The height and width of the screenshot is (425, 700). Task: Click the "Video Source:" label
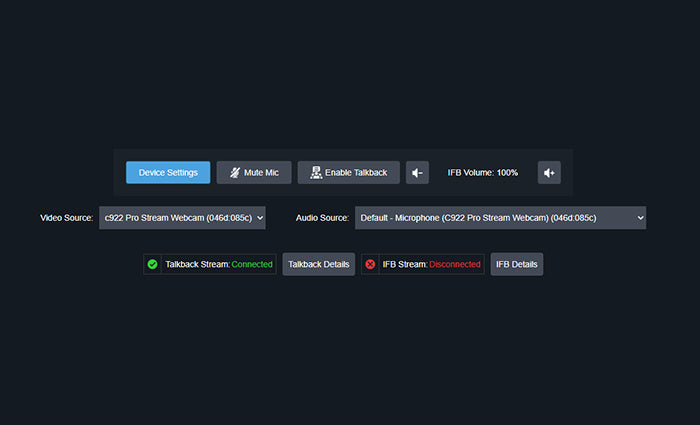click(x=67, y=217)
